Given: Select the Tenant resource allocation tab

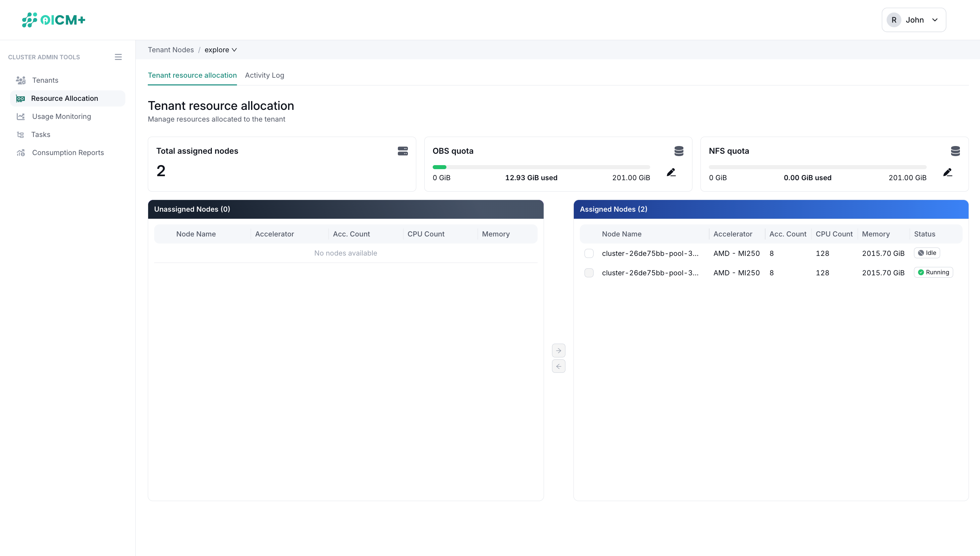Looking at the screenshot, I should pyautogui.click(x=192, y=75).
